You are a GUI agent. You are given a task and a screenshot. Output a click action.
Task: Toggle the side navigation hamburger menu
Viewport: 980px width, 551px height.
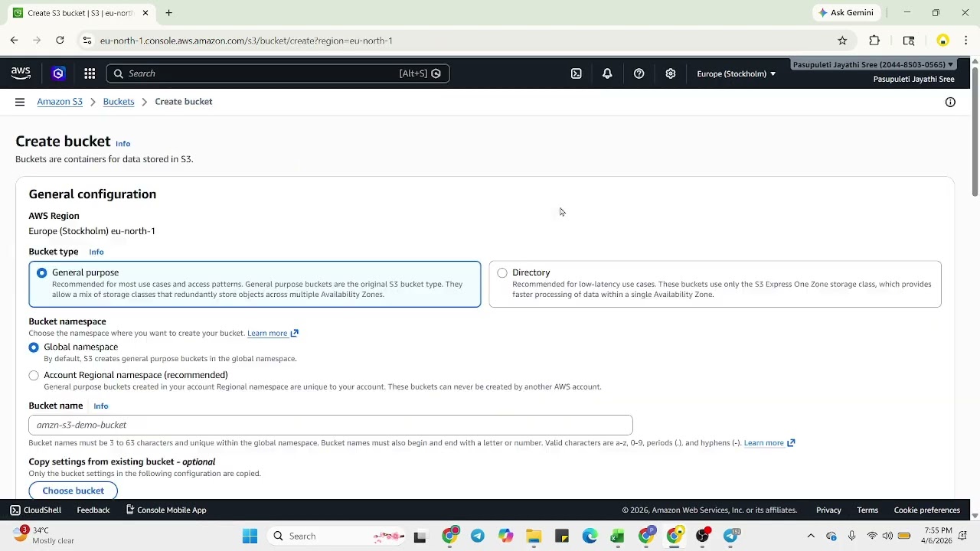click(20, 102)
